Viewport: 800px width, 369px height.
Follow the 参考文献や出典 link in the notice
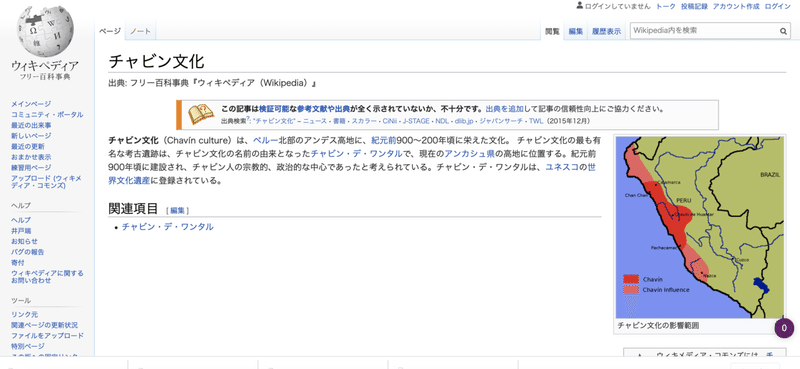coord(324,109)
